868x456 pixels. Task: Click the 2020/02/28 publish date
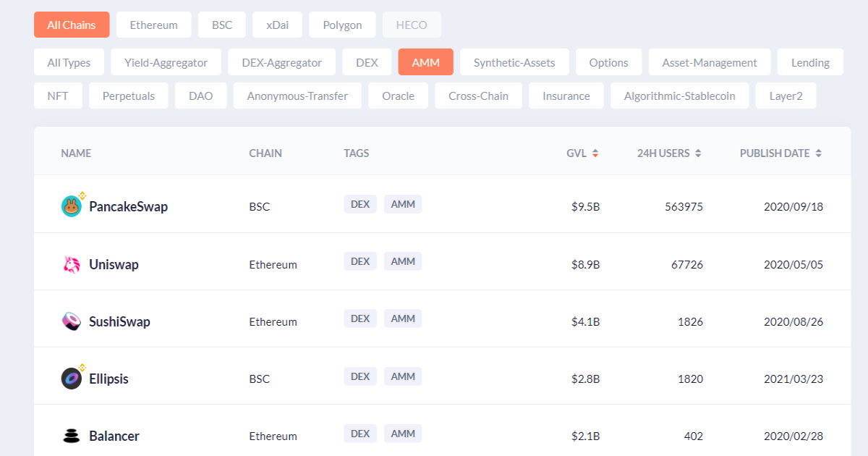tap(793, 436)
